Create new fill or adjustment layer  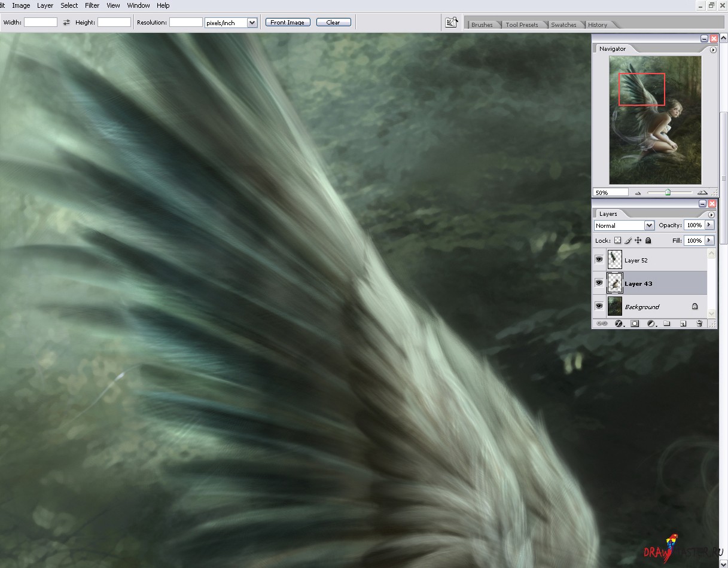[x=651, y=323]
